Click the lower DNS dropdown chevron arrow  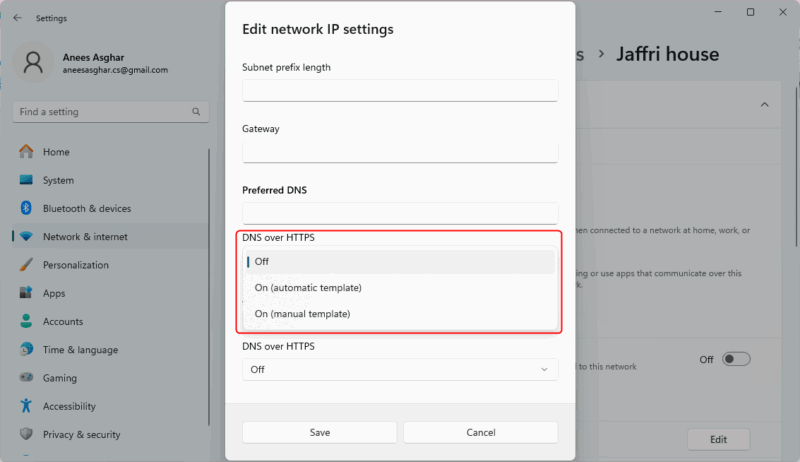544,369
